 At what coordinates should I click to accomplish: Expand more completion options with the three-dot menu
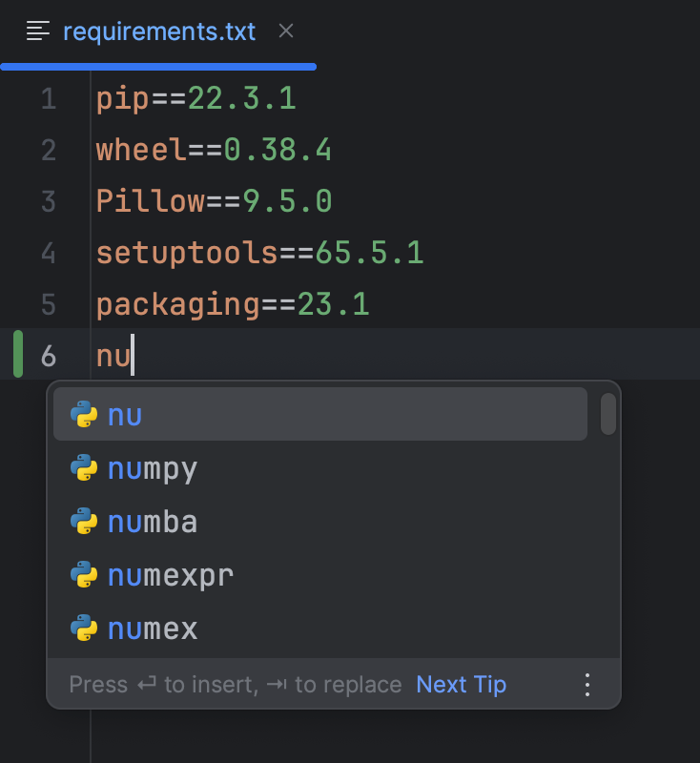point(587,684)
